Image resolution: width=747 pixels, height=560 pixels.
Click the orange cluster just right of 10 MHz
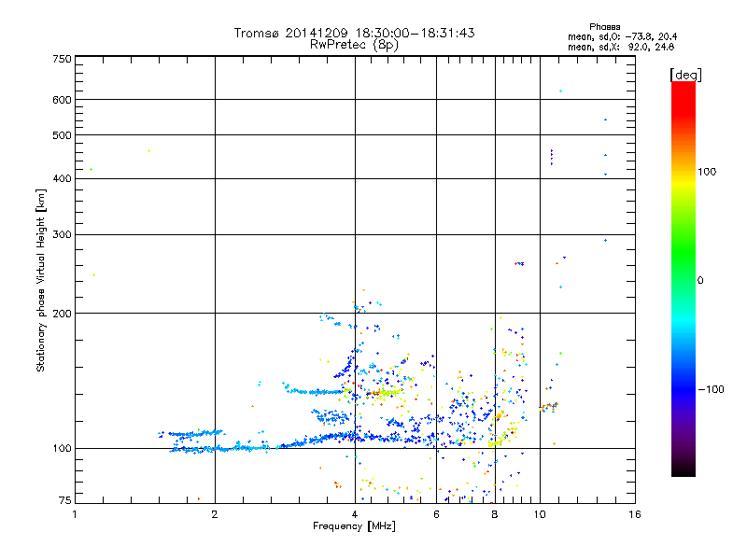pos(548,407)
